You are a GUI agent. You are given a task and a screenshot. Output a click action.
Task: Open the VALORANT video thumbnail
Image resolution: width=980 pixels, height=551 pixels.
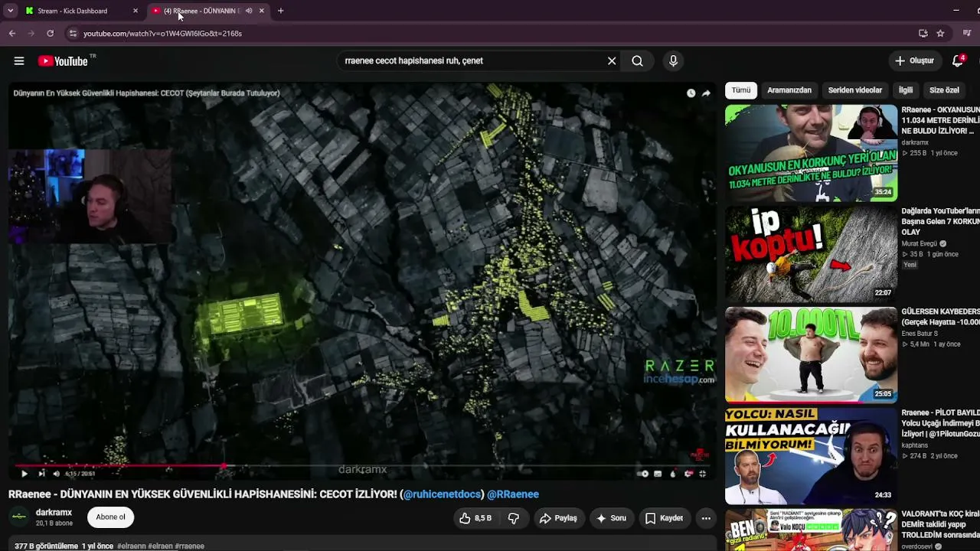pyautogui.click(x=811, y=530)
